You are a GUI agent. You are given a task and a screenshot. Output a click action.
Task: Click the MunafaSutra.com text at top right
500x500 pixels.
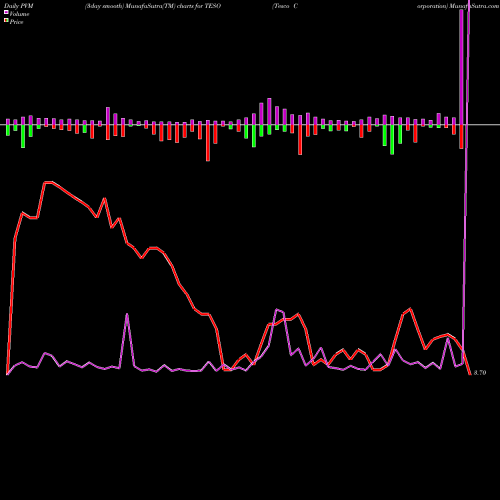(474, 6)
